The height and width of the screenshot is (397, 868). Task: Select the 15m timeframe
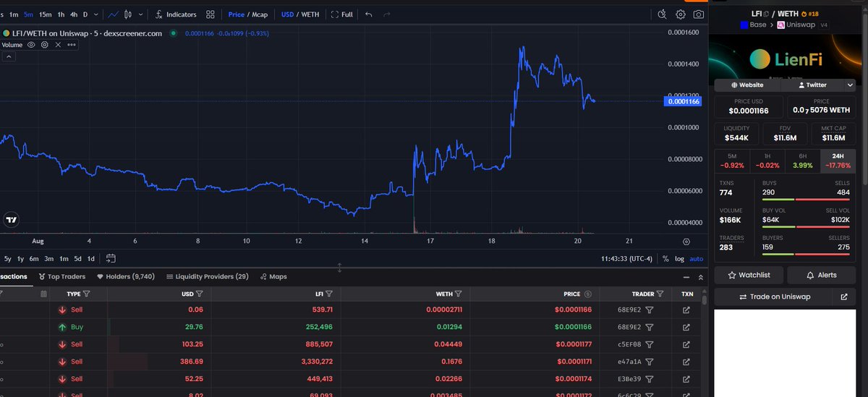tap(45, 14)
